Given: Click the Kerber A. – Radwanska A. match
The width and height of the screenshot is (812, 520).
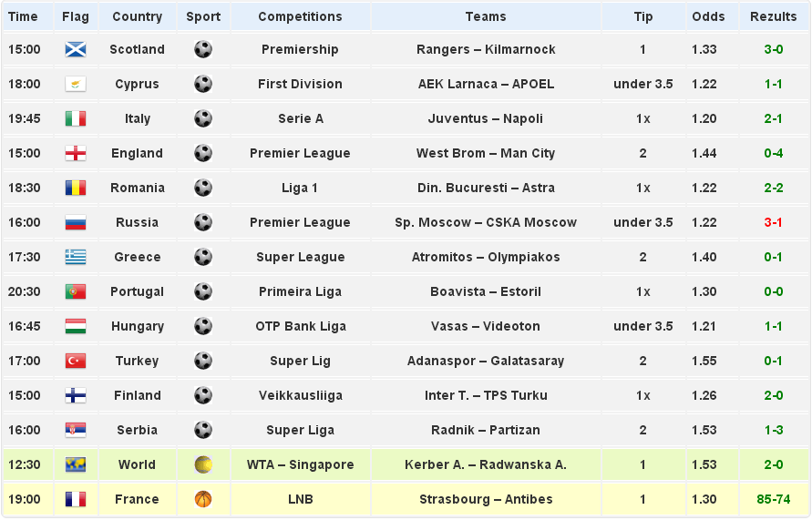Looking at the screenshot, I should tap(485, 464).
